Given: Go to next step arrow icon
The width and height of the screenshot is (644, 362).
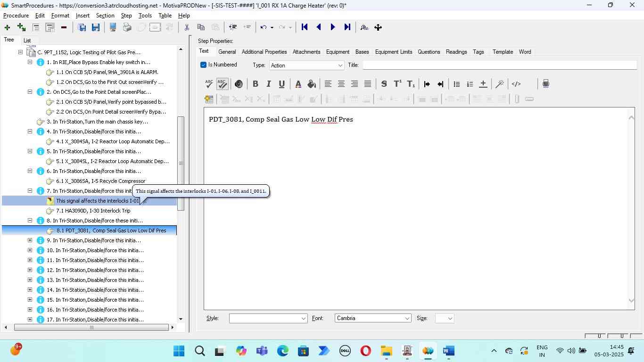Looking at the screenshot, I should point(333,27).
